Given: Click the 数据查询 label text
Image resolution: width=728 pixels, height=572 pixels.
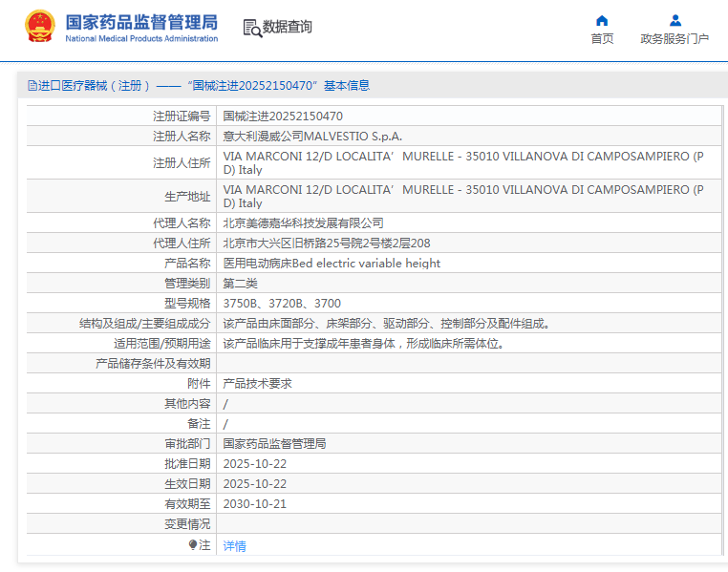Looking at the screenshot, I should coord(288,27).
